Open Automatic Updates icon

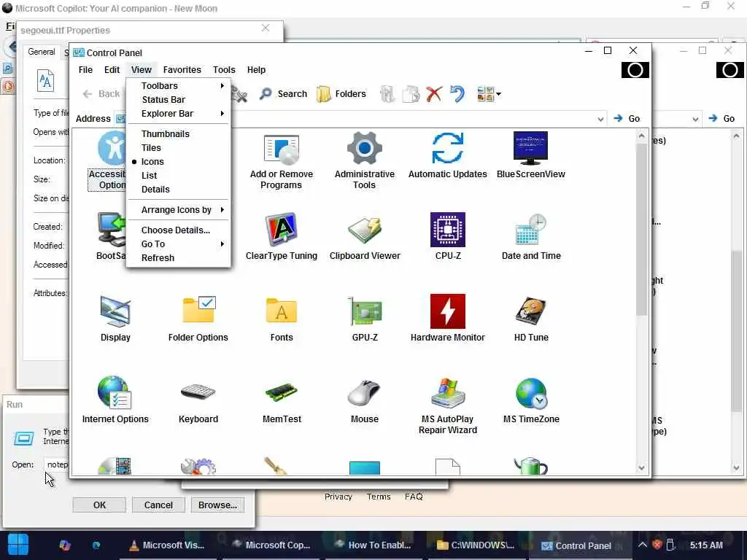(447, 156)
